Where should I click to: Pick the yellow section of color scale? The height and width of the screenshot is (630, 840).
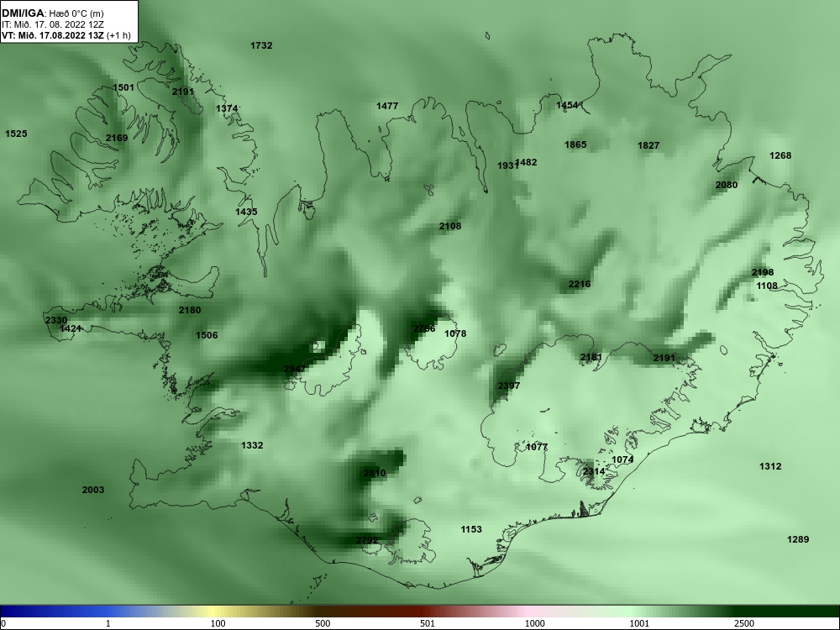(214, 612)
